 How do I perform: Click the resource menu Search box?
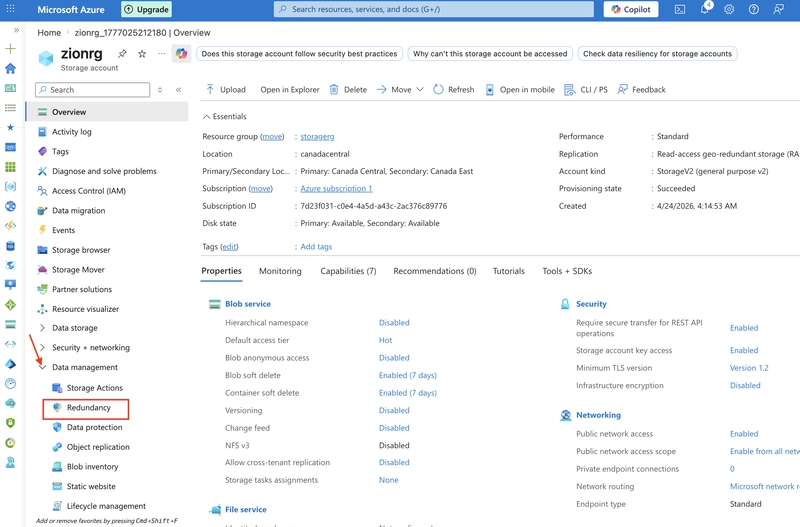(x=93, y=90)
